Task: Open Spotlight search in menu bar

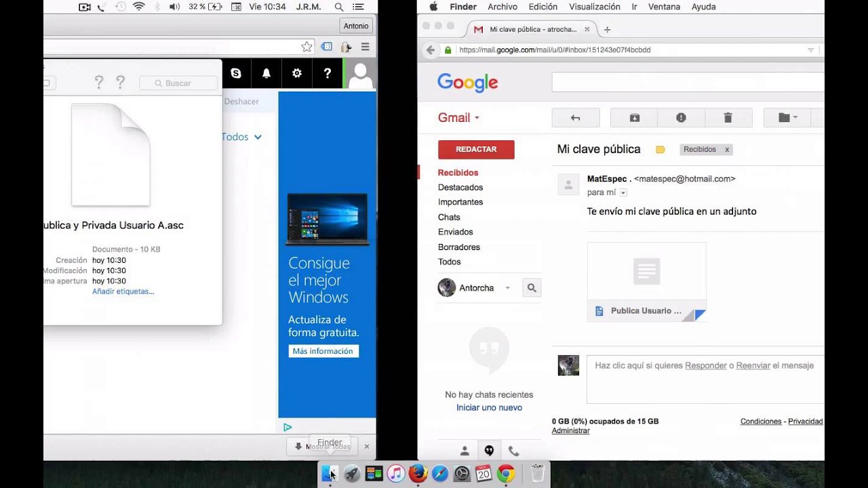Action: (x=339, y=7)
